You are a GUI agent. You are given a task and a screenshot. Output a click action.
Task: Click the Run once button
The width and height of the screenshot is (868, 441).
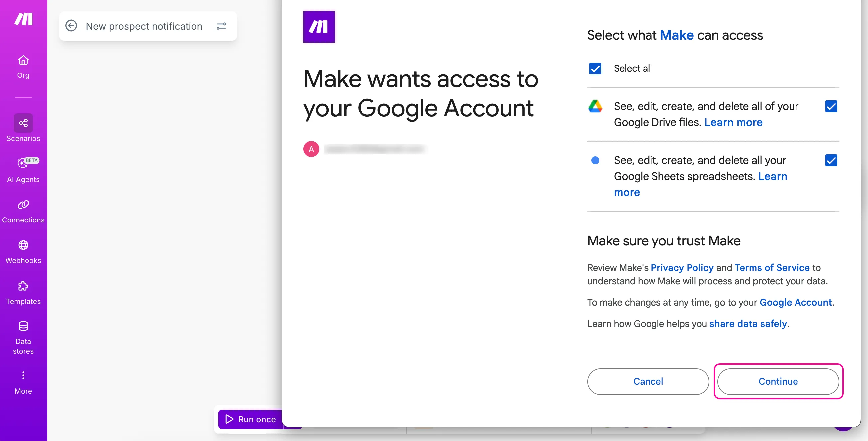[251, 419]
